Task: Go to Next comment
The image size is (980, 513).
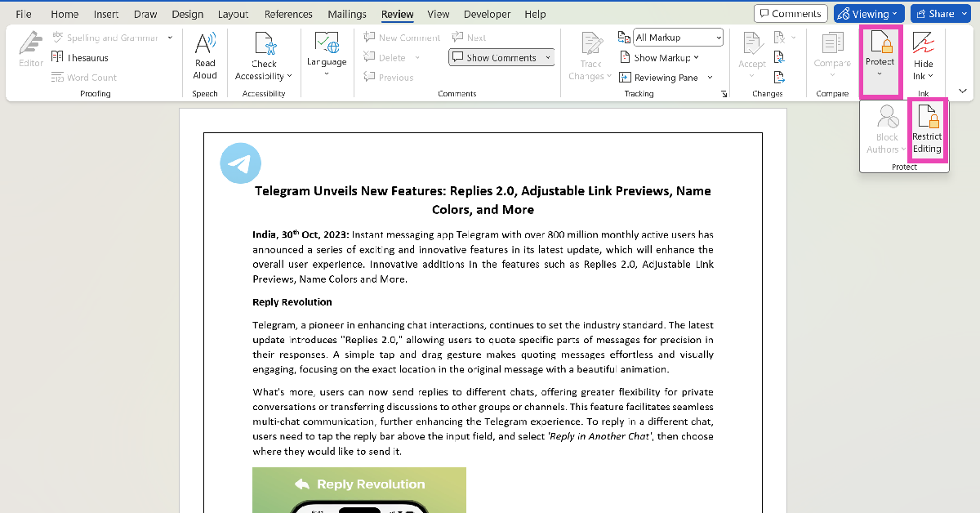Action: pyautogui.click(x=469, y=38)
